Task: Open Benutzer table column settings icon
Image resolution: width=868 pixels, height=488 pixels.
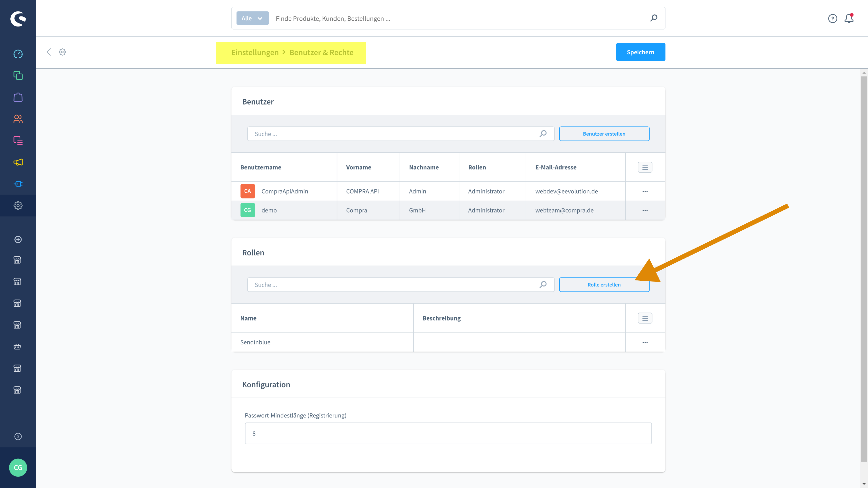Action: coord(645,167)
